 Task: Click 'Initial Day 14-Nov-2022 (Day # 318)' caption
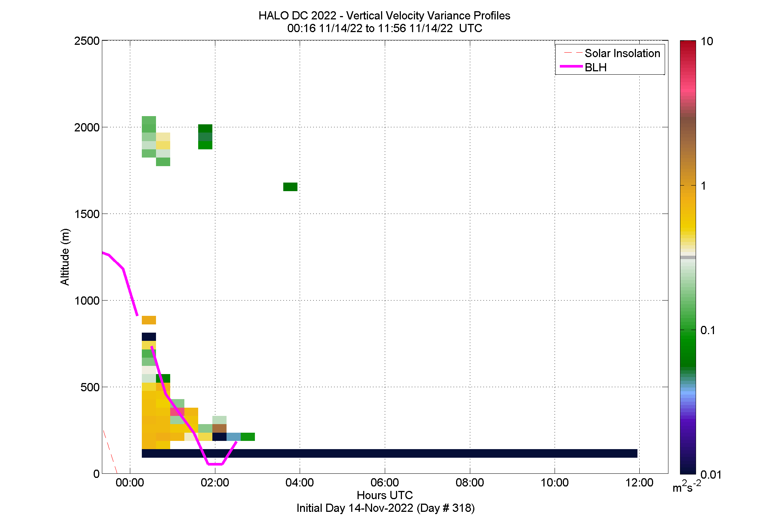pos(386,508)
